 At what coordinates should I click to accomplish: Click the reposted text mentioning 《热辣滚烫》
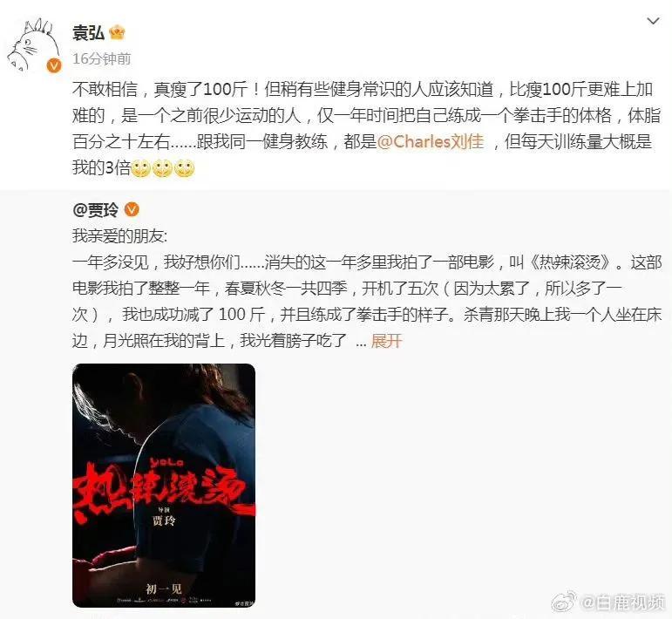pos(367,302)
